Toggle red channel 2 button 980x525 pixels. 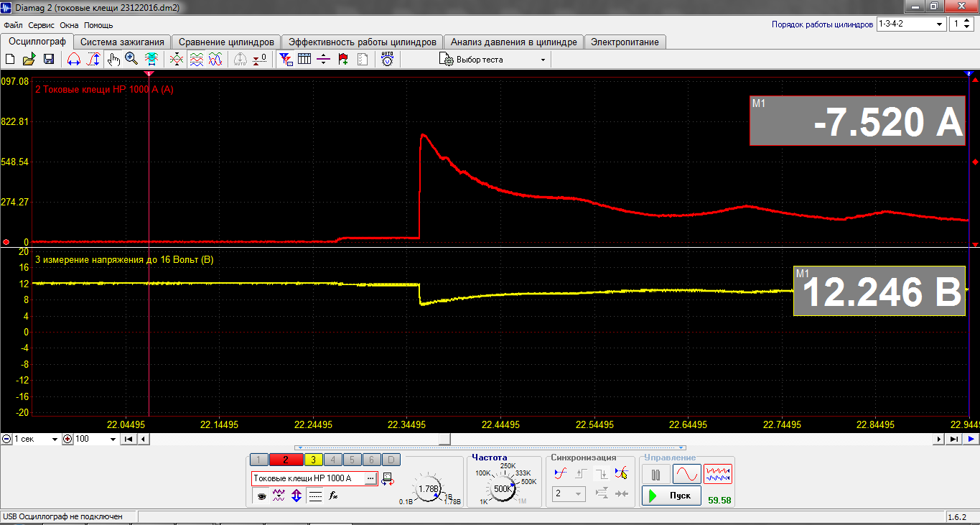tap(286, 460)
